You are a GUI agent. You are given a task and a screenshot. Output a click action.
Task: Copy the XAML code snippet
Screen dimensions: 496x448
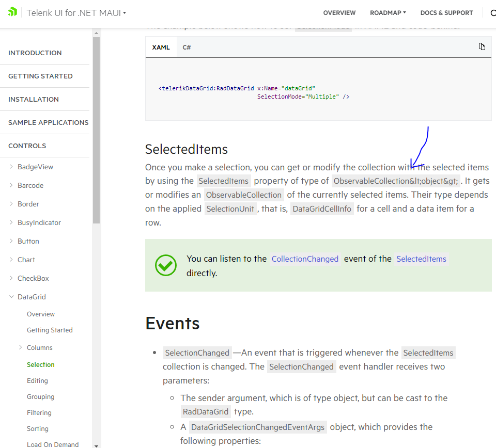coord(482,46)
